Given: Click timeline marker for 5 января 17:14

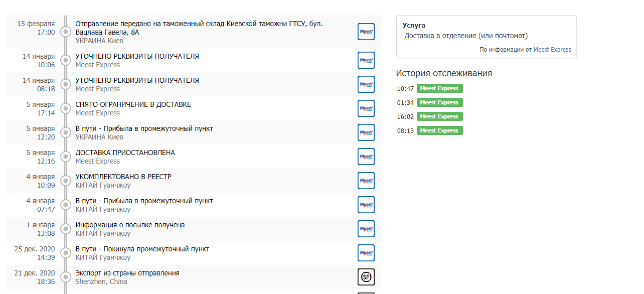Looking at the screenshot, I should pyautogui.click(x=65, y=108).
